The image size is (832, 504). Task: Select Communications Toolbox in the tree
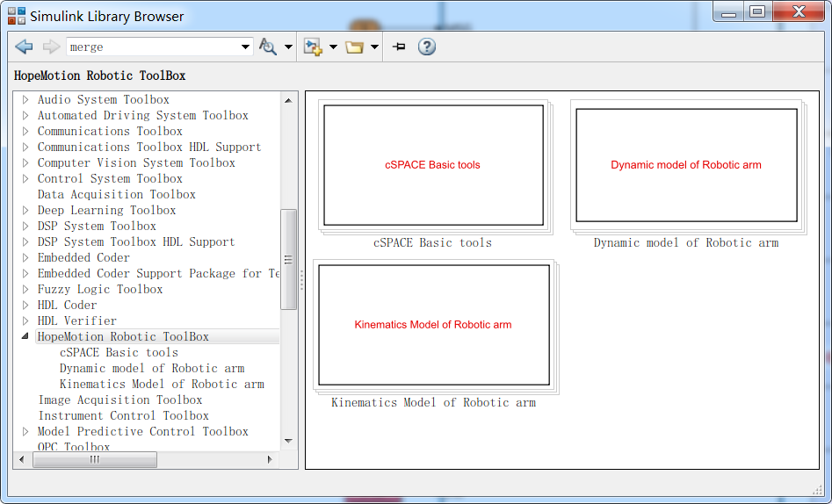click(110, 131)
